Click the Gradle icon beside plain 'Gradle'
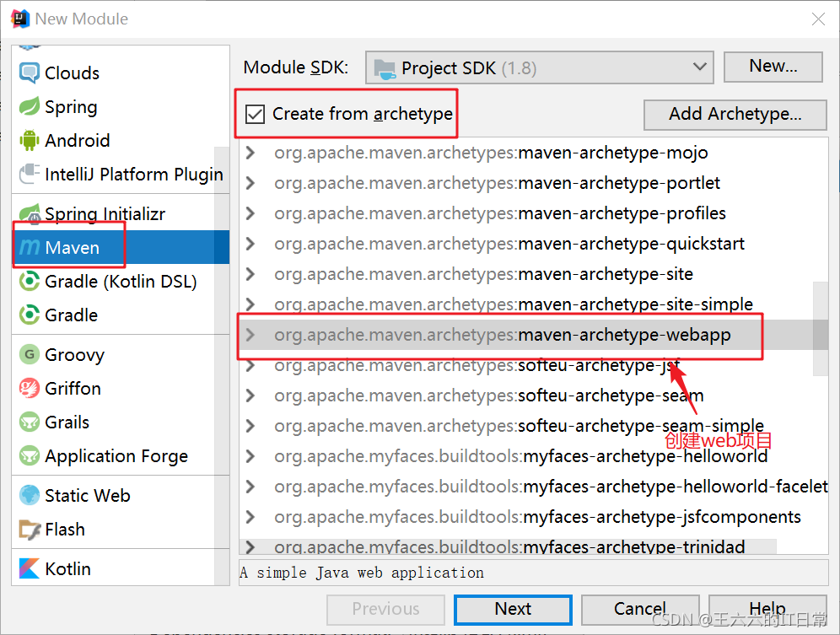The image size is (840, 635). click(x=29, y=315)
